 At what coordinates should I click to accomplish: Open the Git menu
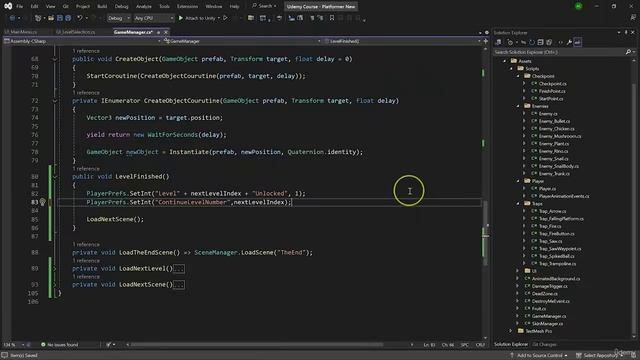pyautogui.click(x=66, y=6)
